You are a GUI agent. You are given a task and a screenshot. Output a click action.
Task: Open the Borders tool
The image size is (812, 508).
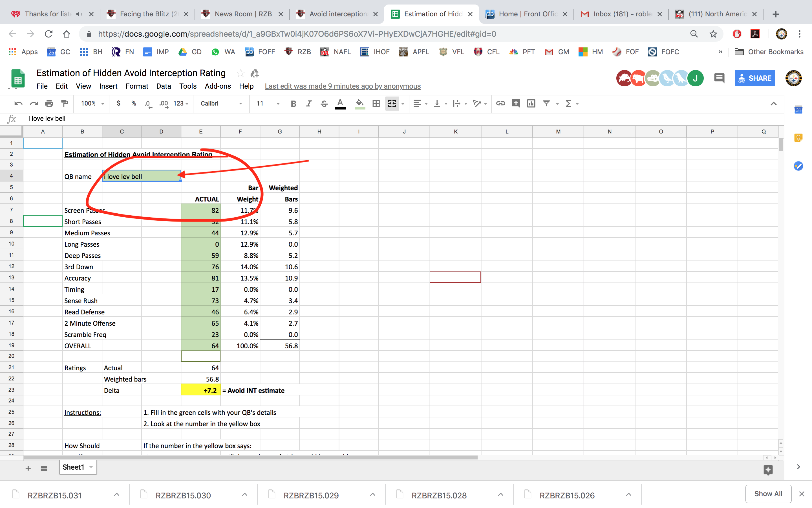376,104
